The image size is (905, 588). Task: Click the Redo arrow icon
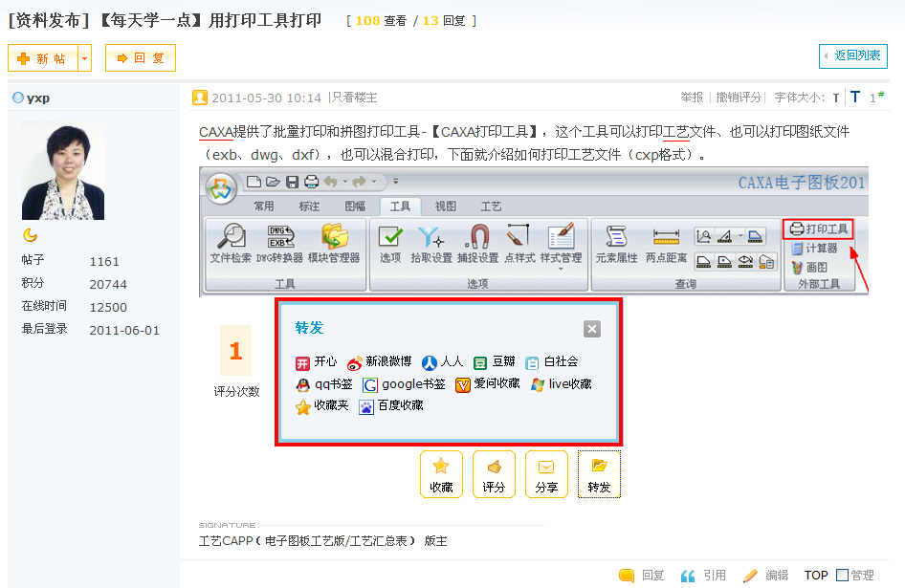(x=359, y=182)
